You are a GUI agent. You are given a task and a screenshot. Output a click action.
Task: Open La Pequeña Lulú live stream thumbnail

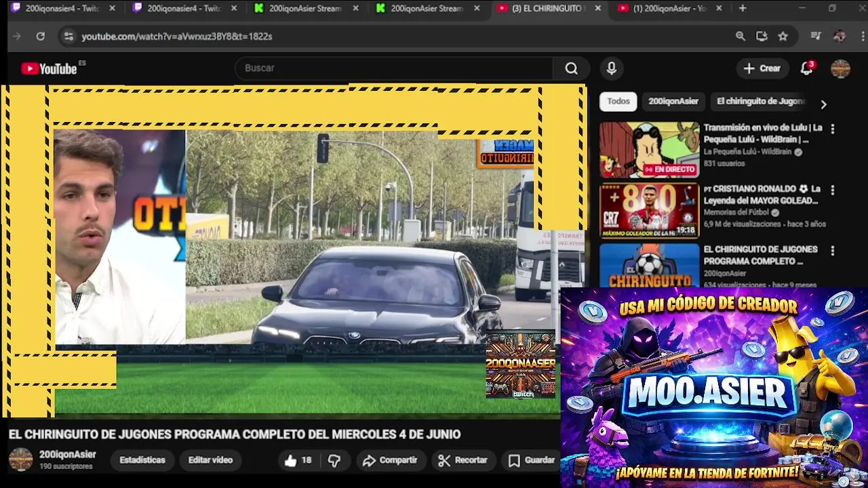pos(649,150)
